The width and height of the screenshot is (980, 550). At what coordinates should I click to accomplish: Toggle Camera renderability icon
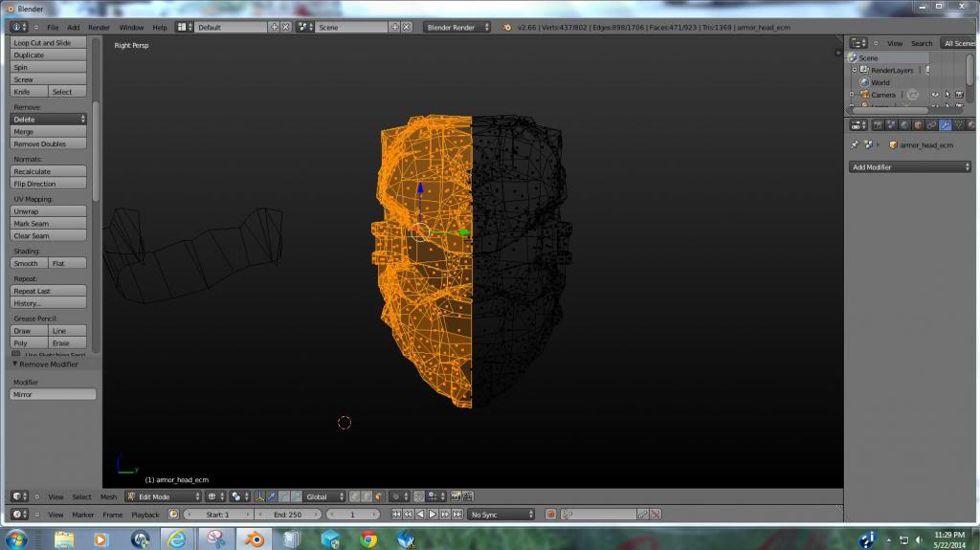959,95
